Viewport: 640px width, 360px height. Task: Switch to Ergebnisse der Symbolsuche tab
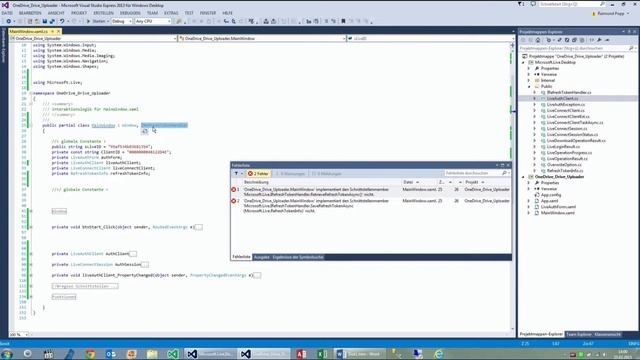298,257
